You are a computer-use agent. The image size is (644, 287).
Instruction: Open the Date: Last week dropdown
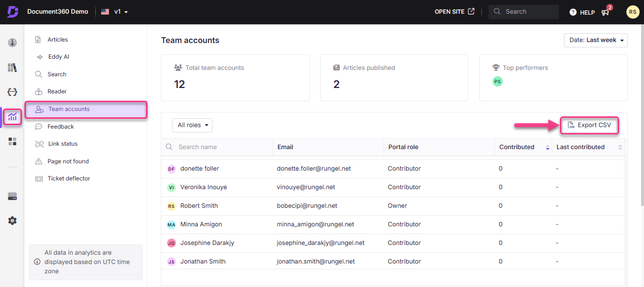596,40
